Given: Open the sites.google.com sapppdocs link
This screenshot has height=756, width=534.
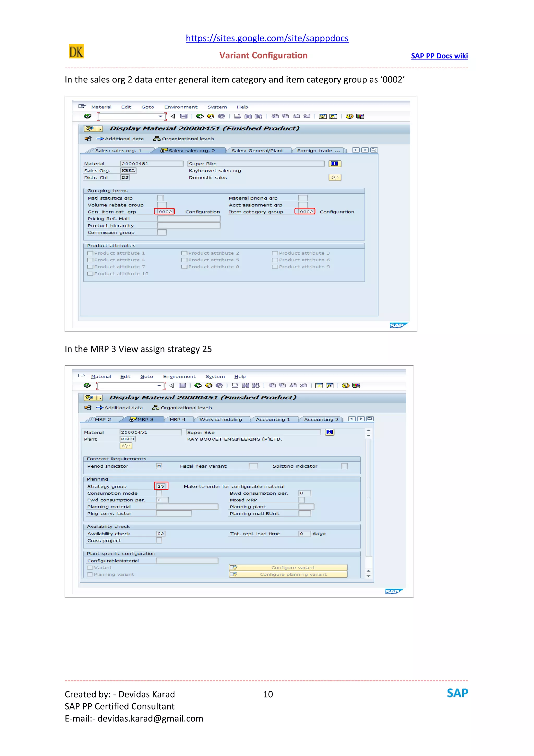Looking at the screenshot, I should (267, 38).
